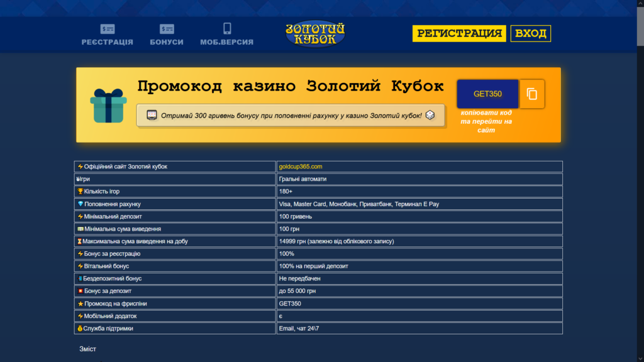Click the trophy icon beside Кількість ігор

pyautogui.click(x=80, y=191)
